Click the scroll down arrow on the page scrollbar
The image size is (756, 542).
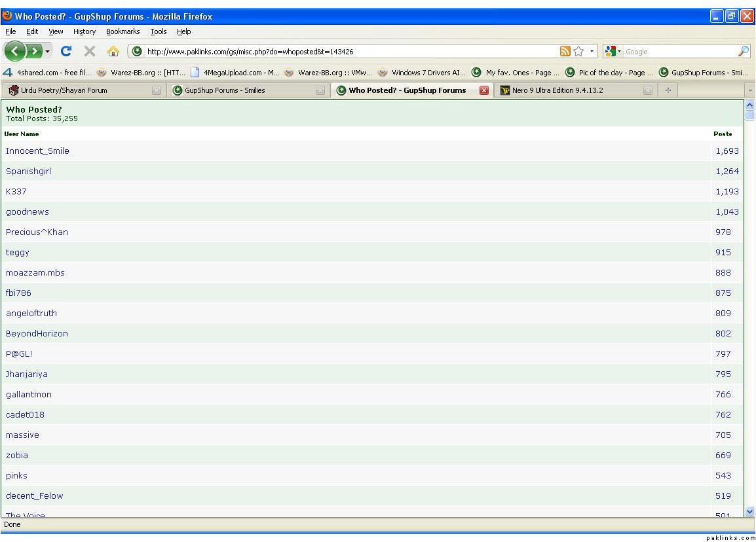point(749,511)
